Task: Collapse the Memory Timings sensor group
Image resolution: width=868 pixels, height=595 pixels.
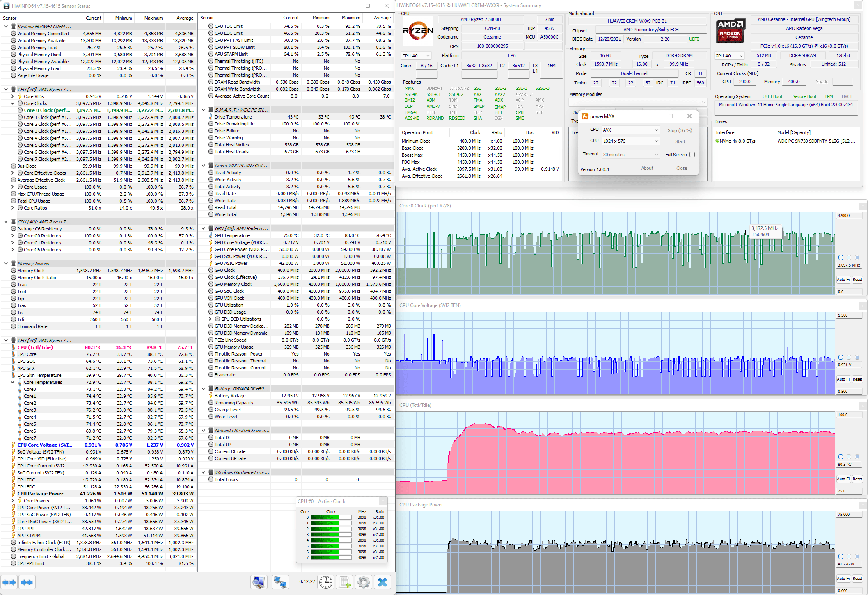Action: (x=6, y=264)
